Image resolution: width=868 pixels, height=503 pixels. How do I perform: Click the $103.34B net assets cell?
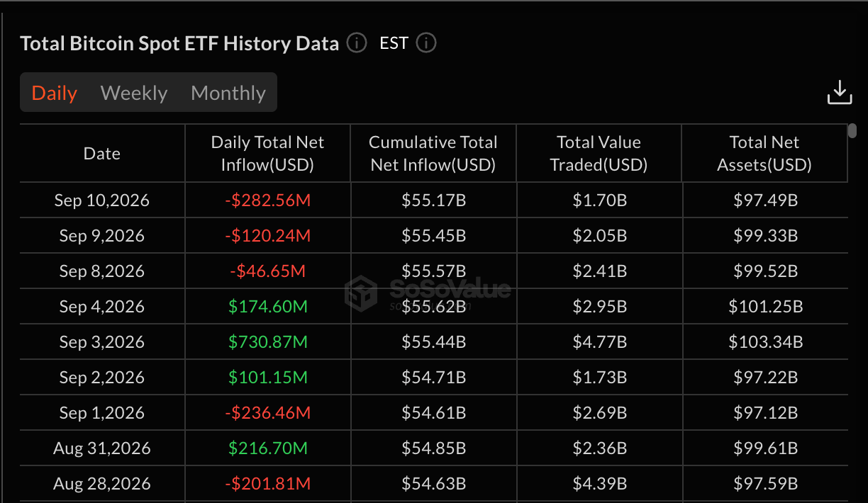coord(765,342)
